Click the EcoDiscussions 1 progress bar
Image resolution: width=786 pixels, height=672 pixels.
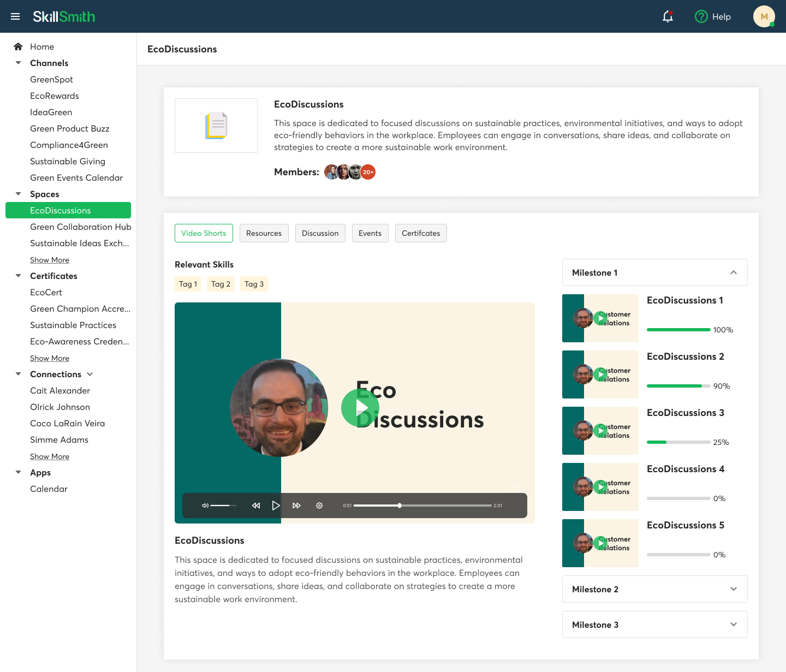pyautogui.click(x=678, y=330)
